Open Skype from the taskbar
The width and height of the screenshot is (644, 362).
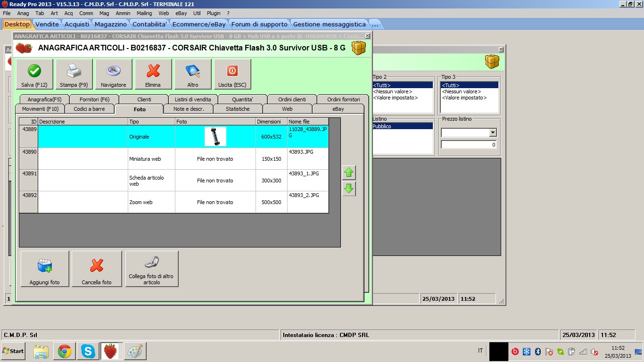88,351
